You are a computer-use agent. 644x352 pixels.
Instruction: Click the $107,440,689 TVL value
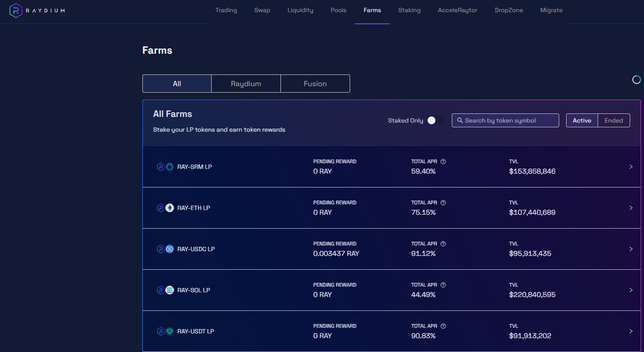(532, 213)
